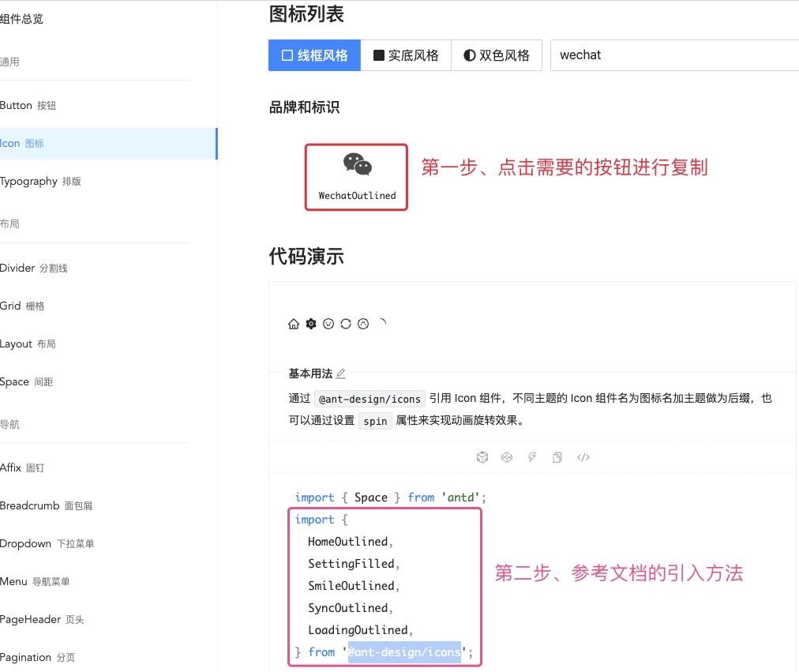
Task: Click the 导航 group label
Action: 9,424
